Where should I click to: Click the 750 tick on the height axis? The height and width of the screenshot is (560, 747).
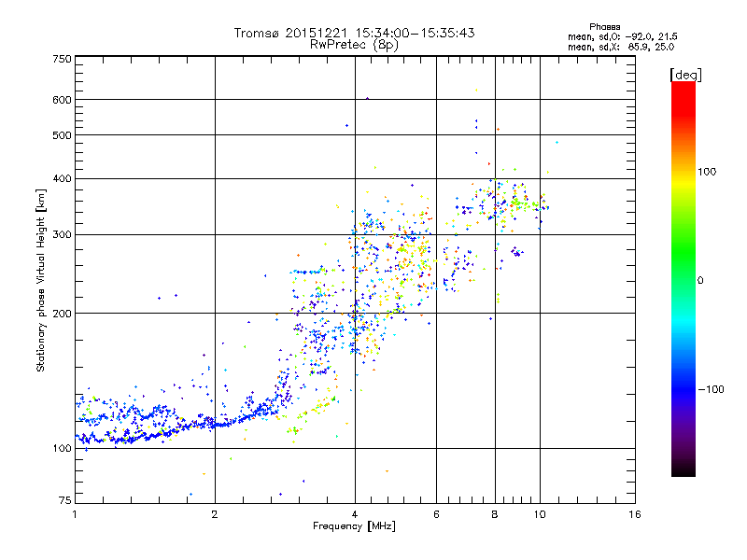(63, 59)
